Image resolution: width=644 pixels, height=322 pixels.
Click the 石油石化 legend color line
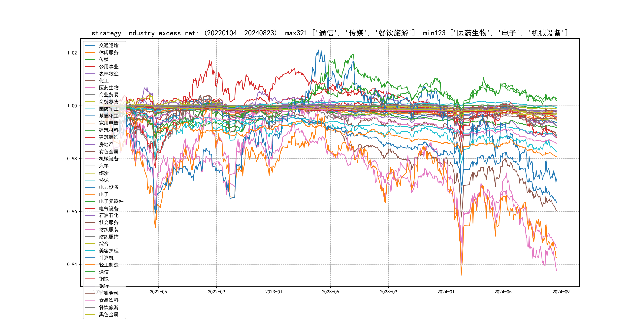tap(90, 215)
